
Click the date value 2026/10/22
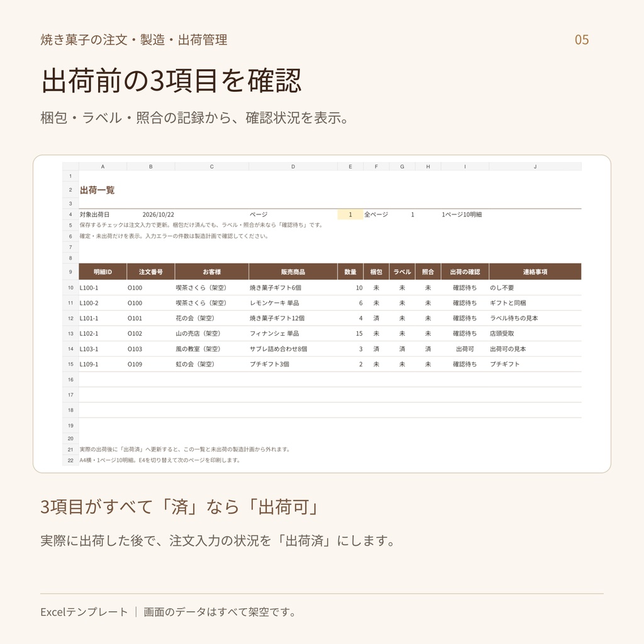coord(158,214)
